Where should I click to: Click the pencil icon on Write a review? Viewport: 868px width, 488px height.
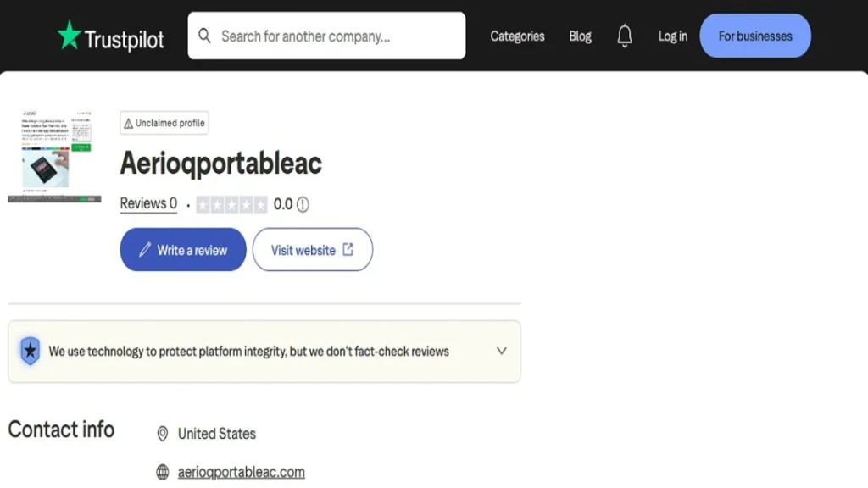click(145, 250)
